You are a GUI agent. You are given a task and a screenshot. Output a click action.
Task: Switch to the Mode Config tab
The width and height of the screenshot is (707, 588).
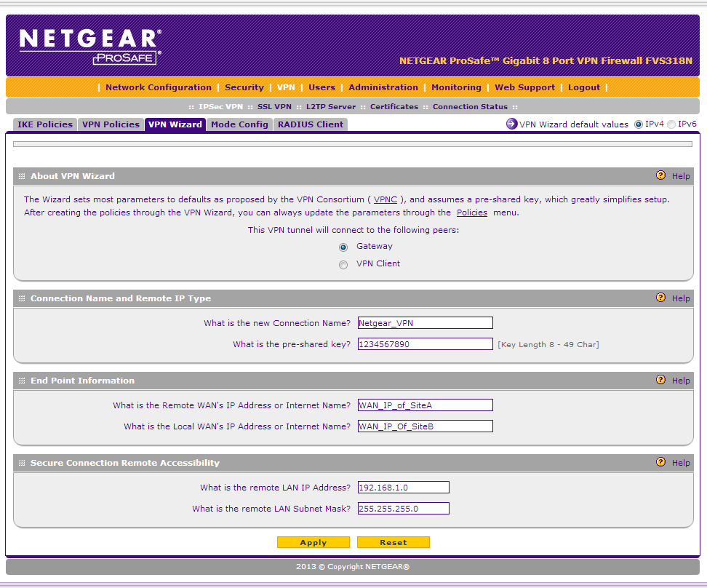click(239, 124)
